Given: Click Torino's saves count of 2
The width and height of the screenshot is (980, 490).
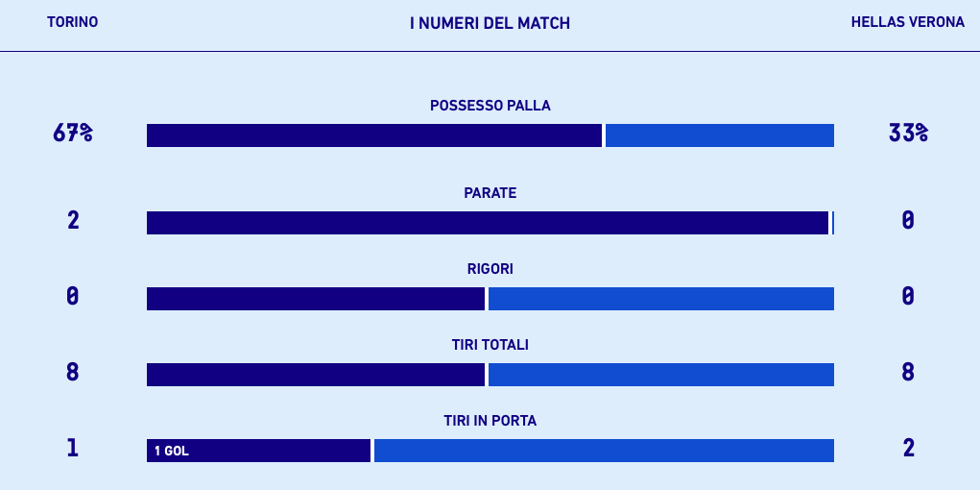Looking at the screenshot, I should (x=73, y=221).
